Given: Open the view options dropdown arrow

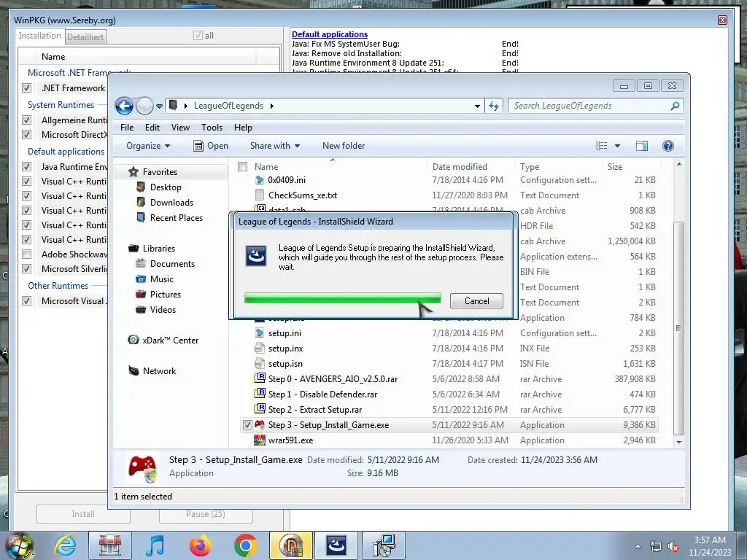Looking at the screenshot, I should pyautogui.click(x=617, y=146).
